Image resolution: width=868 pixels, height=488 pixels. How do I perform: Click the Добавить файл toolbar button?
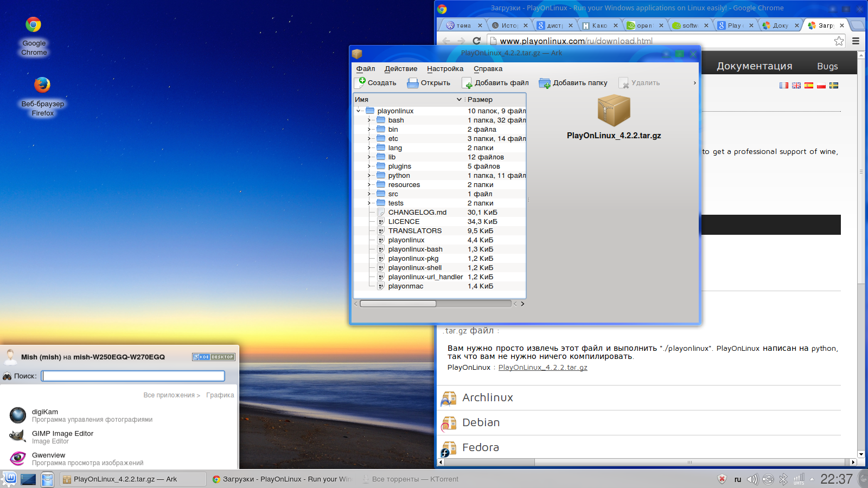[x=495, y=83]
